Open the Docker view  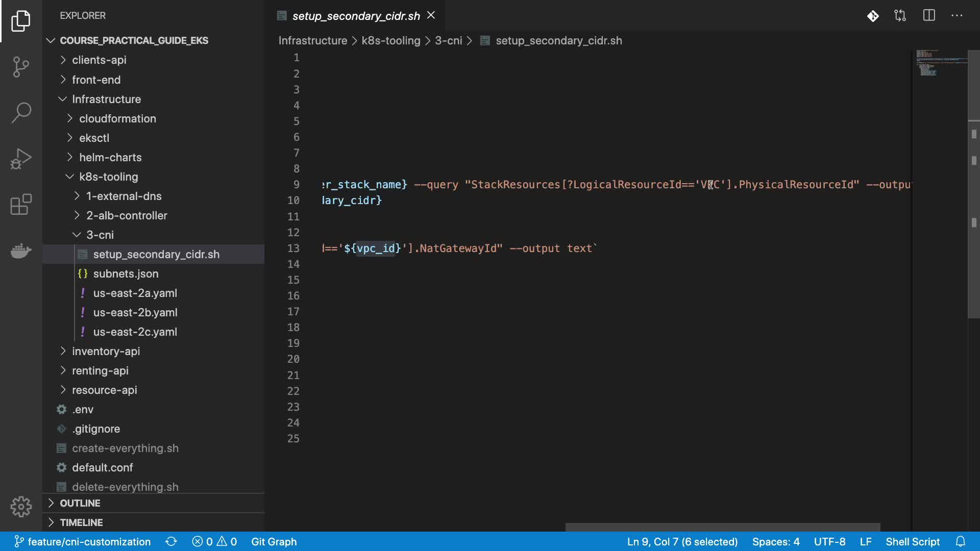pyautogui.click(x=21, y=251)
